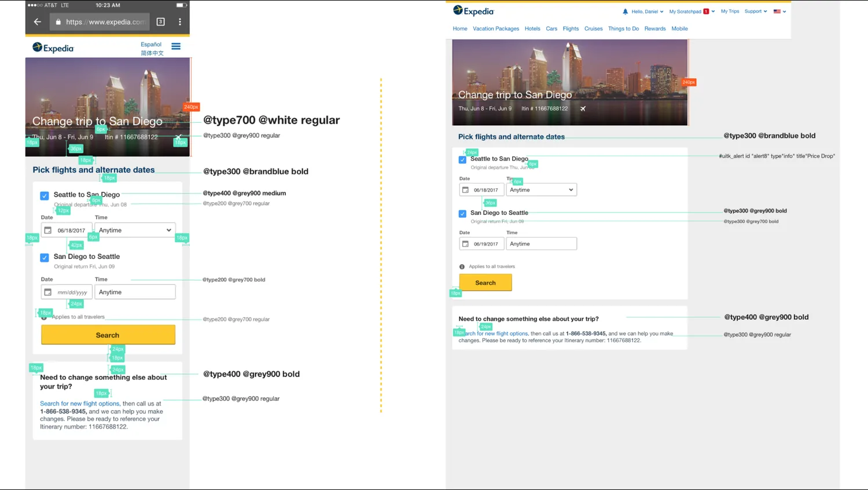Open Rewards in desktop navigation

(655, 28)
